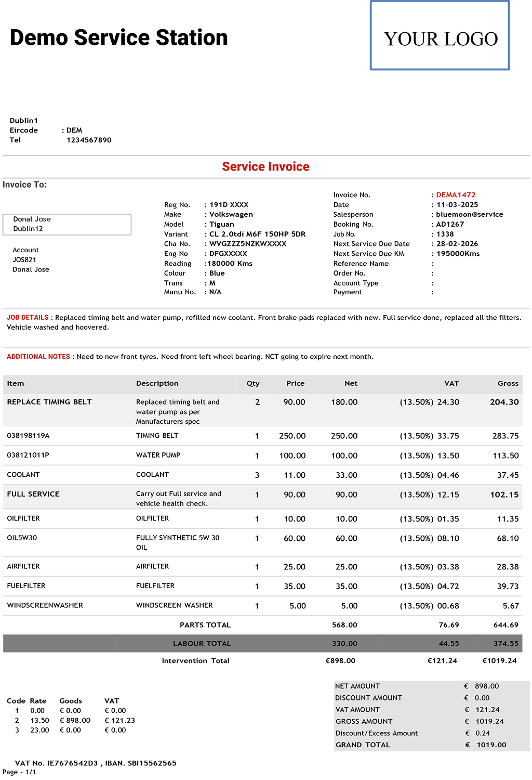Screen dimensions: 532x780
Task: Click the JOB DETAILS label
Action: 28,317
